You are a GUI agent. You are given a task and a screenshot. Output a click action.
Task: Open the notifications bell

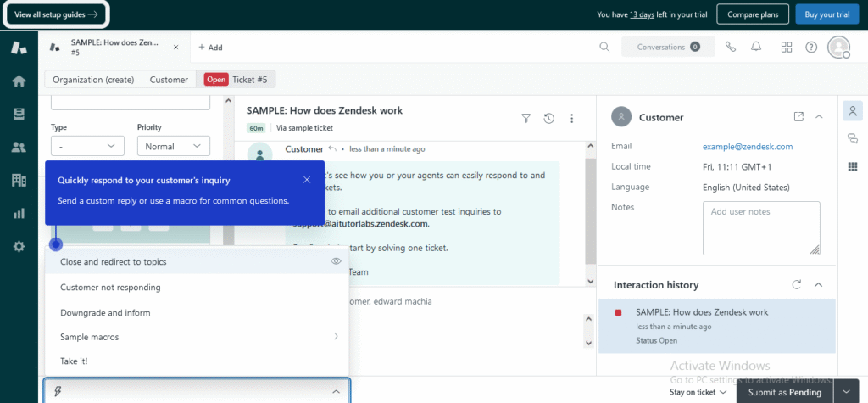(x=756, y=48)
